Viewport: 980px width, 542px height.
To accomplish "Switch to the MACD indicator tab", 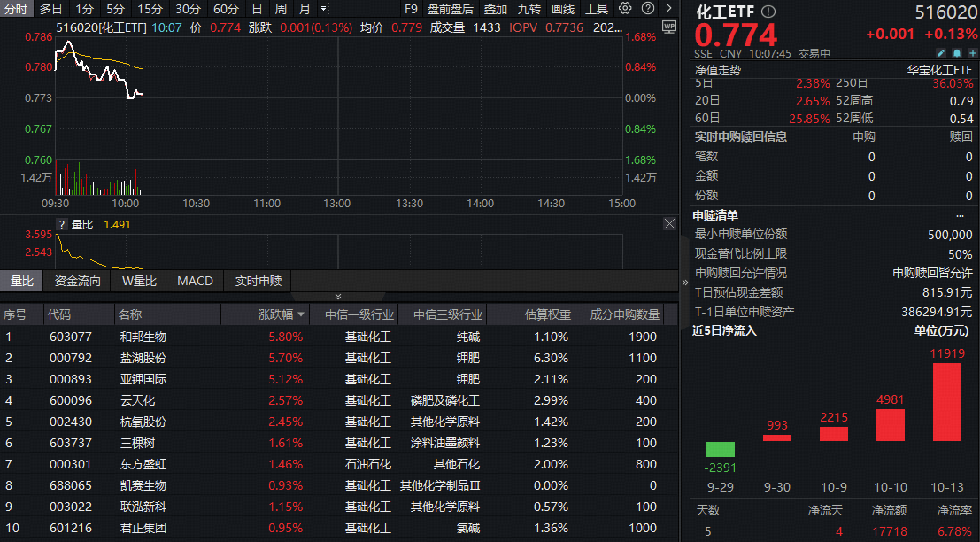I will (x=195, y=281).
